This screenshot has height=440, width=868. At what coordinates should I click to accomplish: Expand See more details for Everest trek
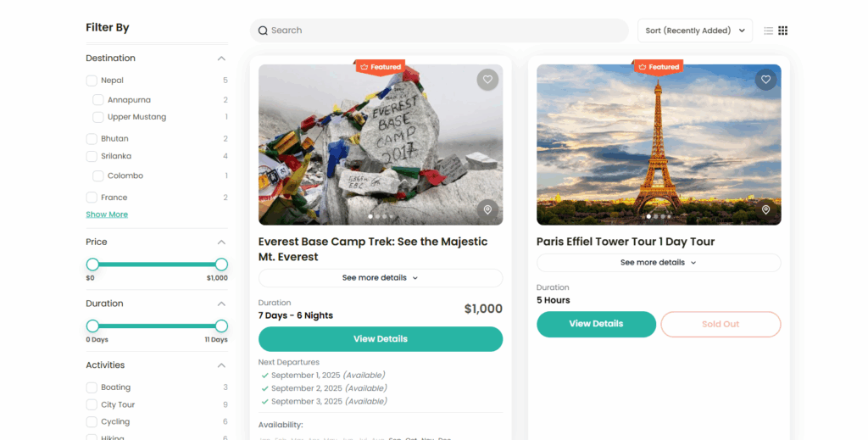point(380,278)
